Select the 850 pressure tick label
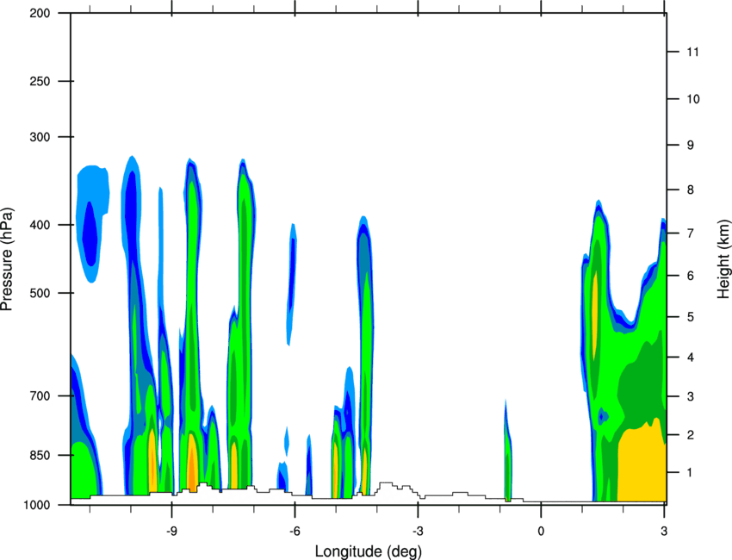 click(40, 455)
